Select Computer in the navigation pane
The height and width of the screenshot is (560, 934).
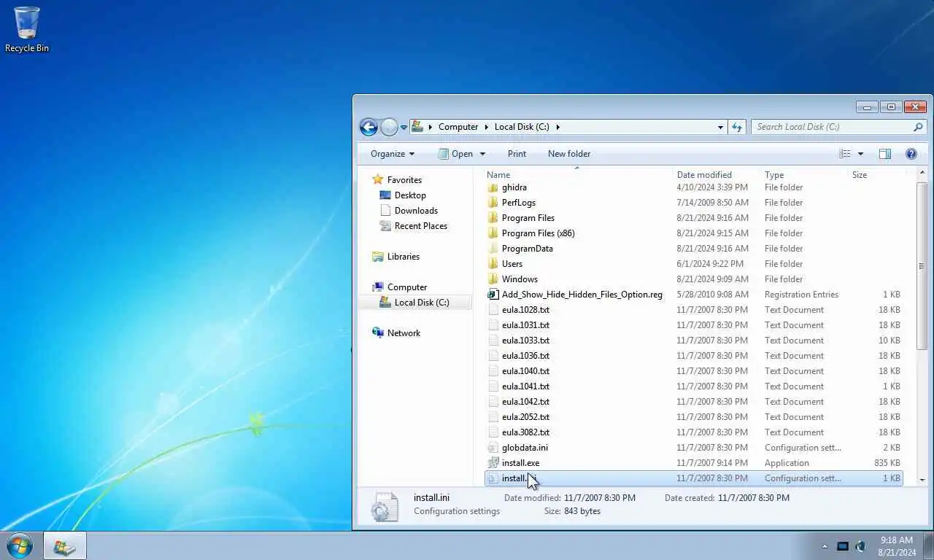(x=399, y=287)
